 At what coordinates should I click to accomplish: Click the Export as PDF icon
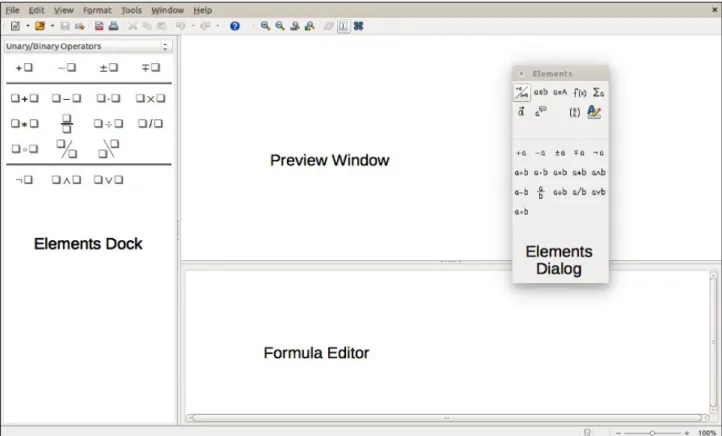(x=99, y=26)
